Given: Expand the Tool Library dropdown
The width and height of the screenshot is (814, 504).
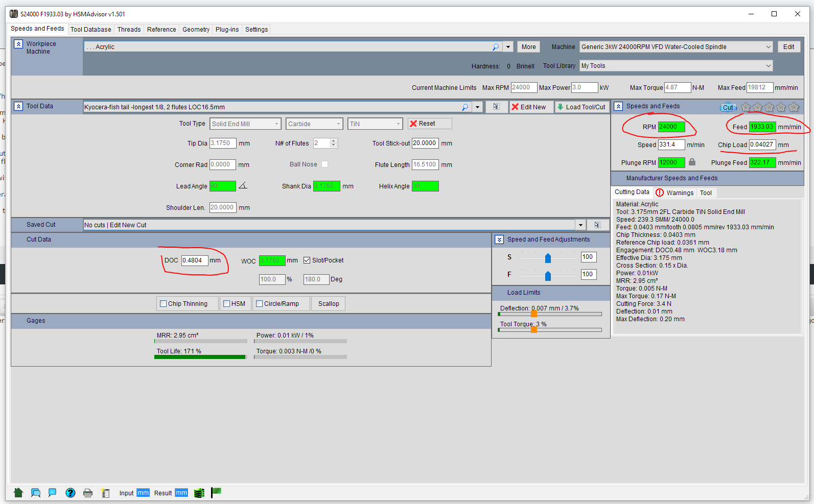Looking at the screenshot, I should (768, 66).
